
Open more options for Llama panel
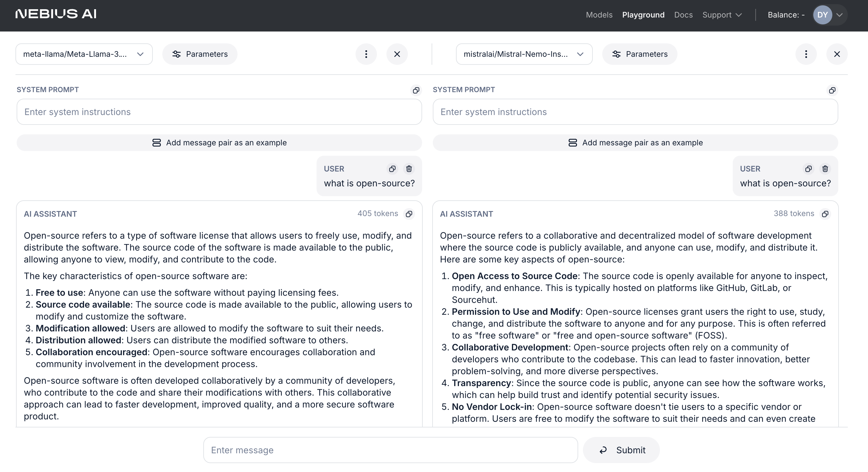[x=366, y=54]
